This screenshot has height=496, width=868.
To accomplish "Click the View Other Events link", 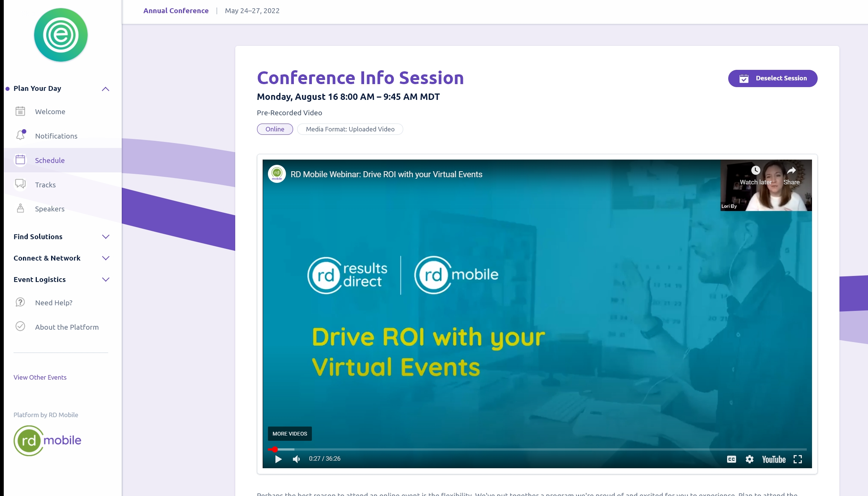I will (x=40, y=377).
